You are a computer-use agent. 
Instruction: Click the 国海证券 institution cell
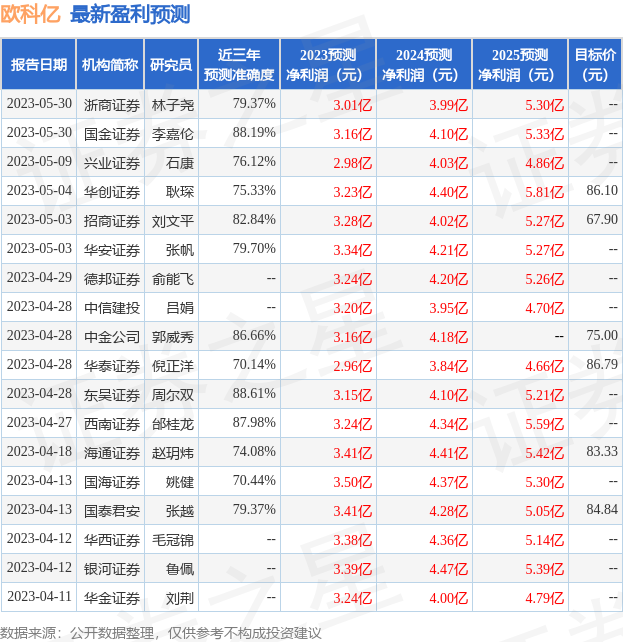coord(112,482)
